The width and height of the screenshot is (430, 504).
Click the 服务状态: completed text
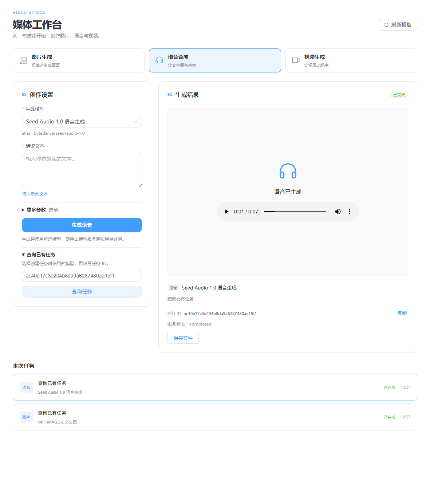(189, 324)
